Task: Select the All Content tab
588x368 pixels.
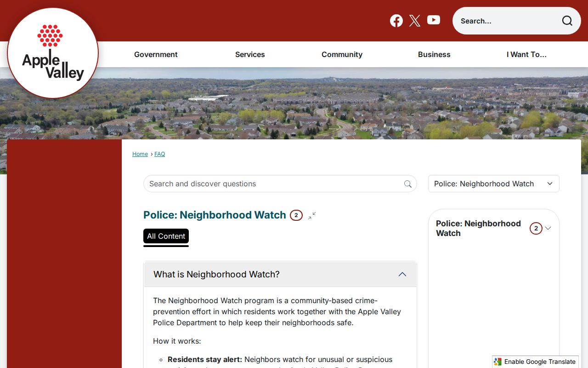Action: click(x=166, y=236)
